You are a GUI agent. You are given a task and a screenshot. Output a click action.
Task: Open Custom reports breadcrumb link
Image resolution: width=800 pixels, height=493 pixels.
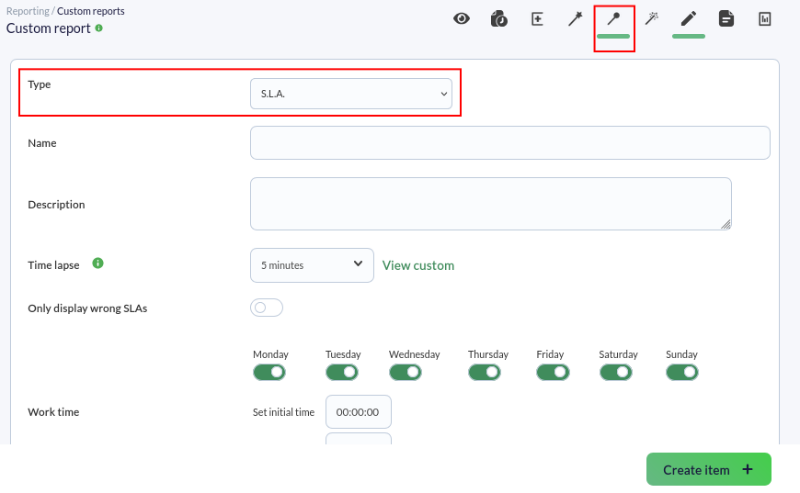tap(91, 11)
